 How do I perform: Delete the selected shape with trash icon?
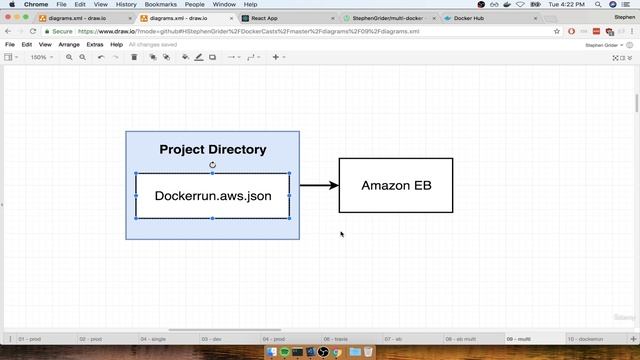point(134,58)
